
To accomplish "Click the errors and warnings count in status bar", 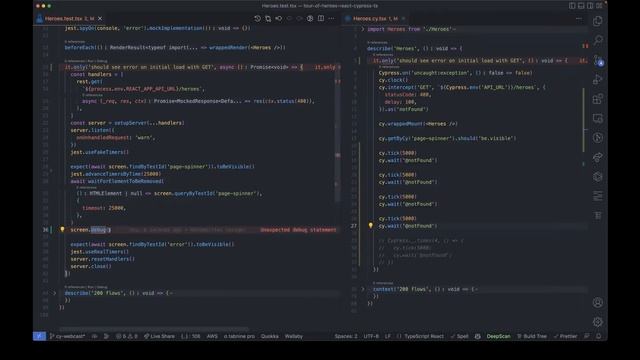I will [x=127, y=336].
